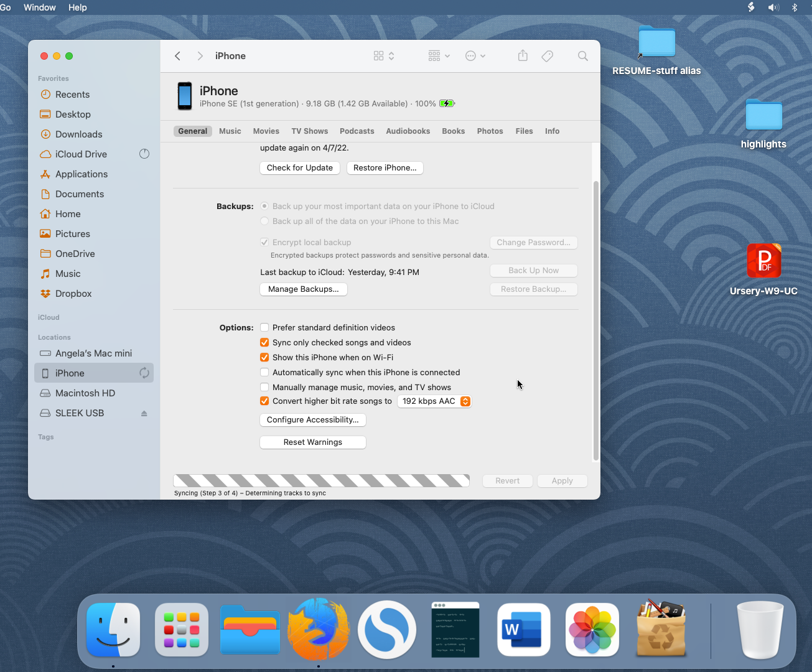
Task: Click the vertical scrollbar in General pane
Action: 595,321
